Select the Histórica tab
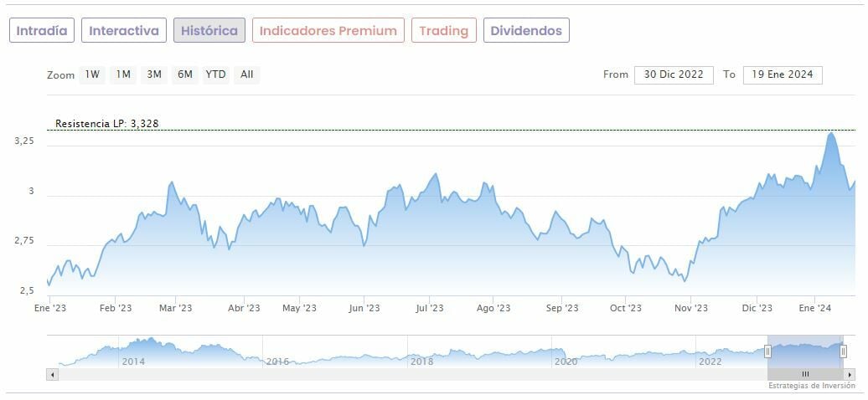The width and height of the screenshot is (868, 400). [x=209, y=31]
